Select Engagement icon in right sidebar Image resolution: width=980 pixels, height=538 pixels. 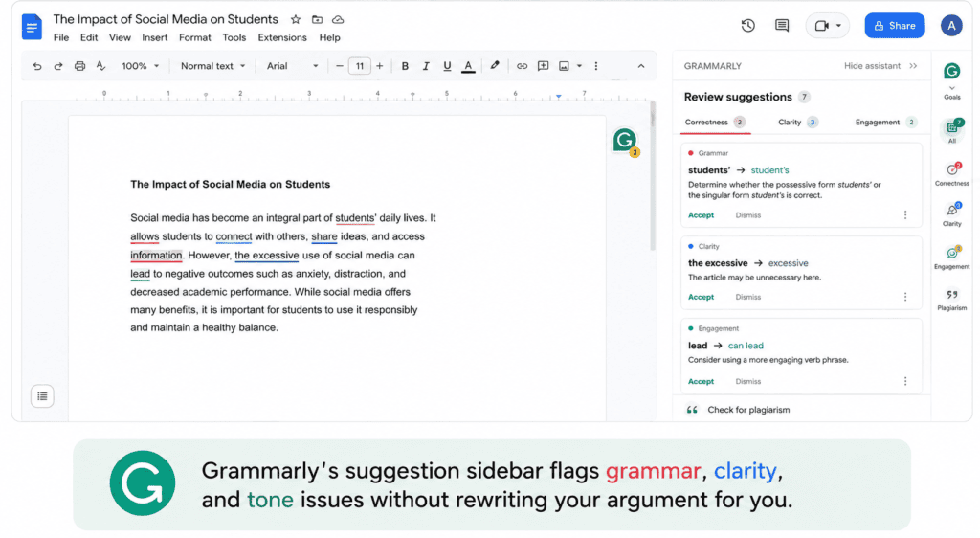coord(952,258)
